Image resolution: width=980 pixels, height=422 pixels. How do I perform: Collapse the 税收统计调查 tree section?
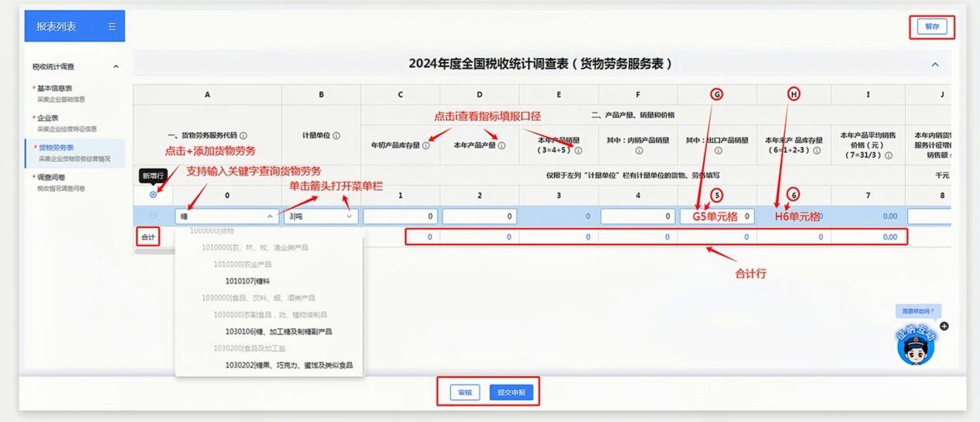click(116, 66)
